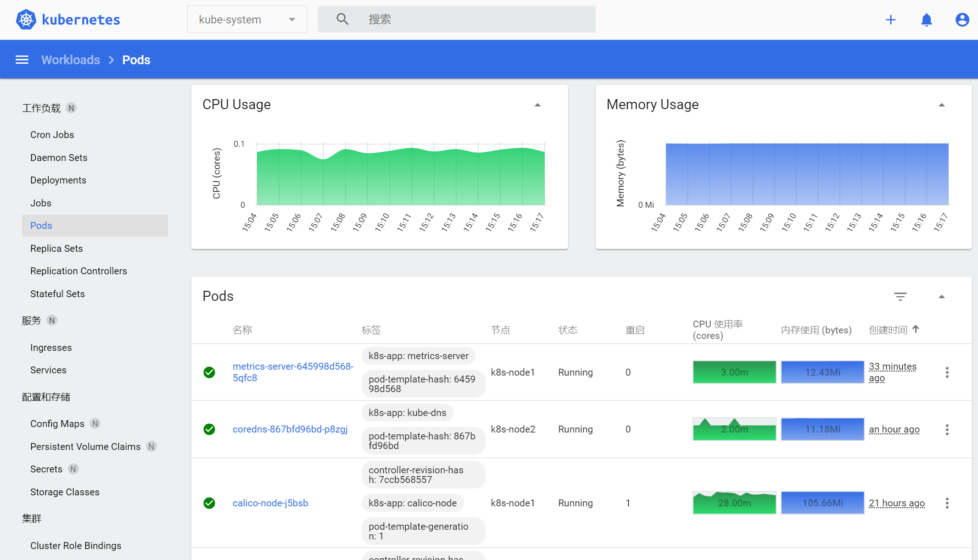Open the hamburger navigation menu
This screenshot has height=560, width=978.
[22, 60]
